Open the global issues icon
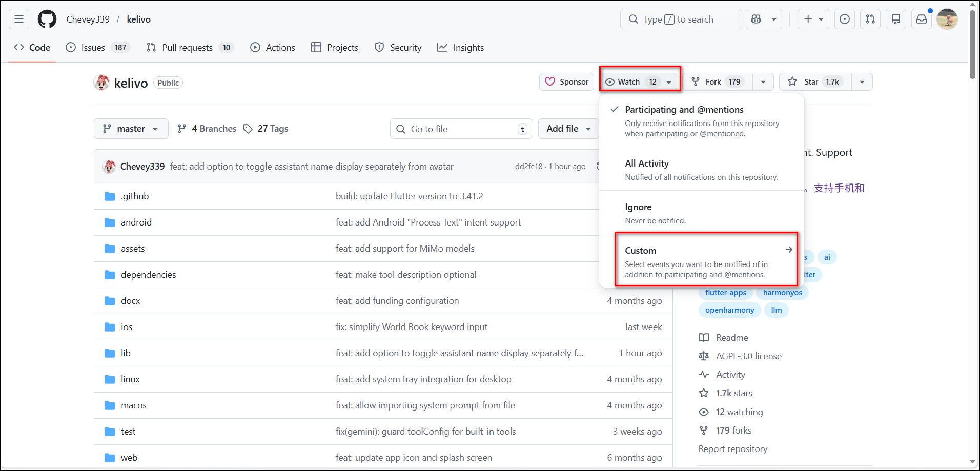980x471 pixels. [x=845, y=19]
